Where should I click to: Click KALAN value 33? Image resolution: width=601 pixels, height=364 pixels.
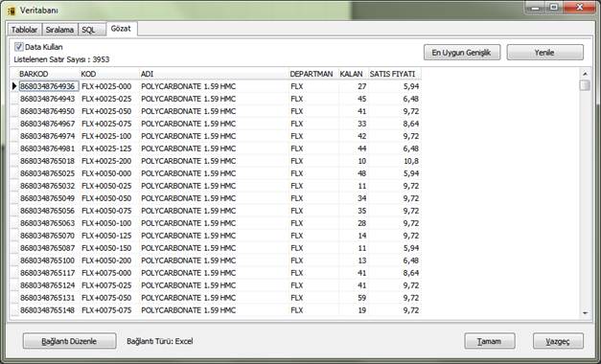(354, 124)
